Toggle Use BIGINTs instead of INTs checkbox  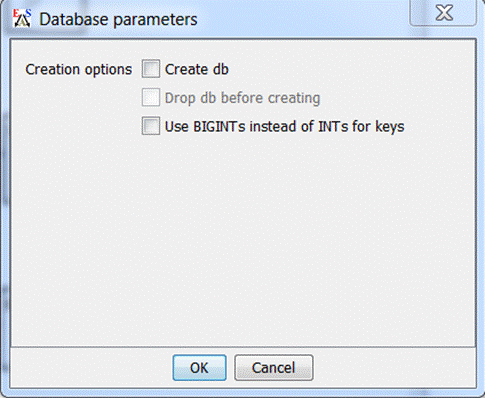click(x=151, y=126)
